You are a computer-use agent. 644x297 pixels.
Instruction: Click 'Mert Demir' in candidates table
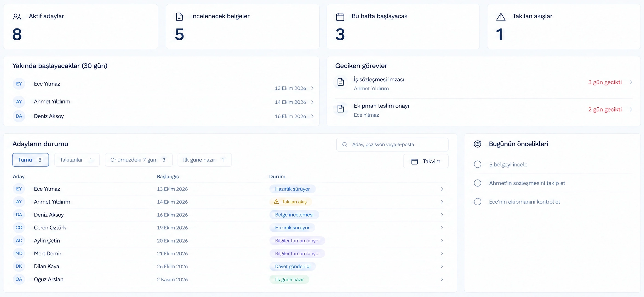pos(48,253)
